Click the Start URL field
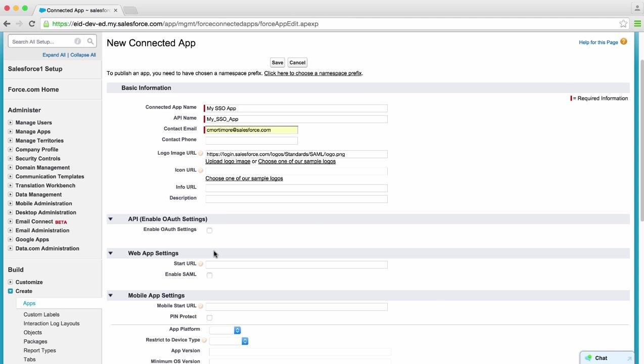 click(296, 264)
